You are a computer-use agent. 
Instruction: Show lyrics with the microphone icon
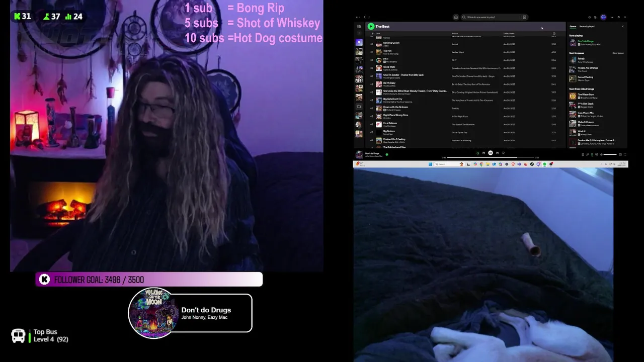click(587, 154)
